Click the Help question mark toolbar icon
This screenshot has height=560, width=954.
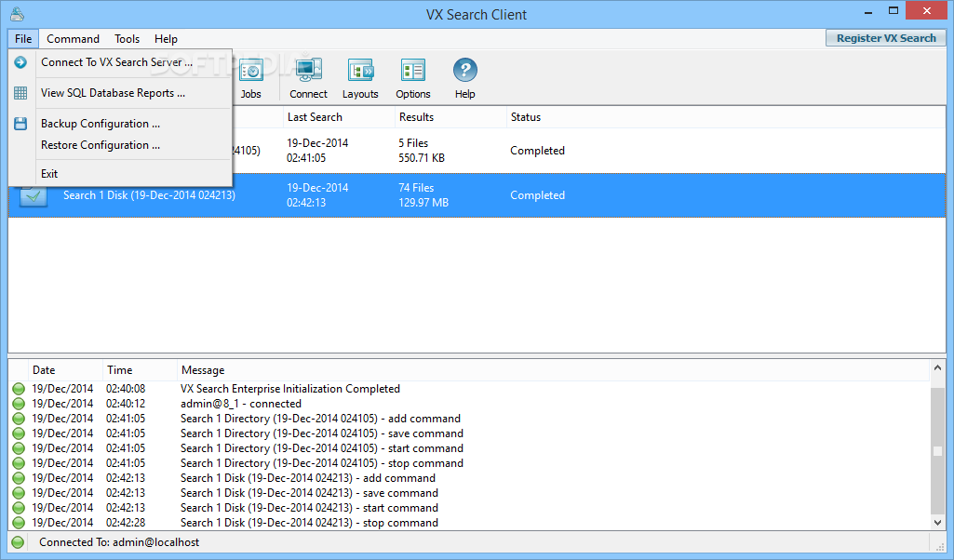(464, 78)
